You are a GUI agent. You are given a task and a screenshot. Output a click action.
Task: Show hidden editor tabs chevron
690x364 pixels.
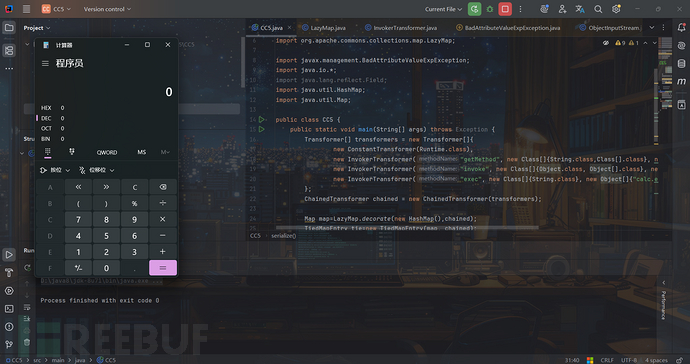point(652,28)
